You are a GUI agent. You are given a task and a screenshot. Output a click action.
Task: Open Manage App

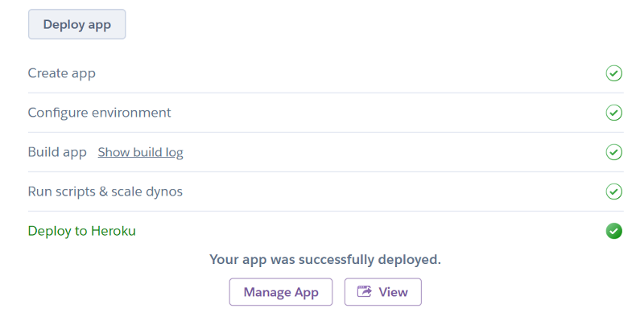tap(281, 292)
